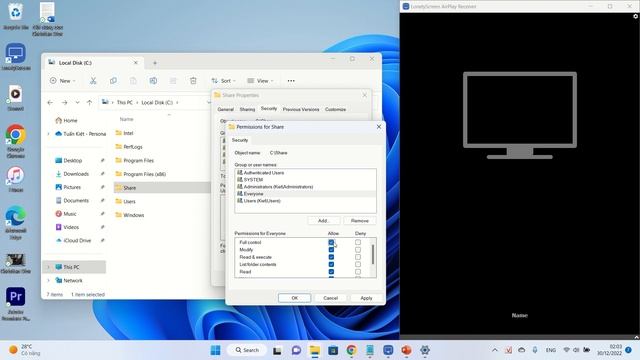This screenshot has width=640, height=360.
Task: Click the Rename icon in Explorer toolbar
Action: coord(153,81)
